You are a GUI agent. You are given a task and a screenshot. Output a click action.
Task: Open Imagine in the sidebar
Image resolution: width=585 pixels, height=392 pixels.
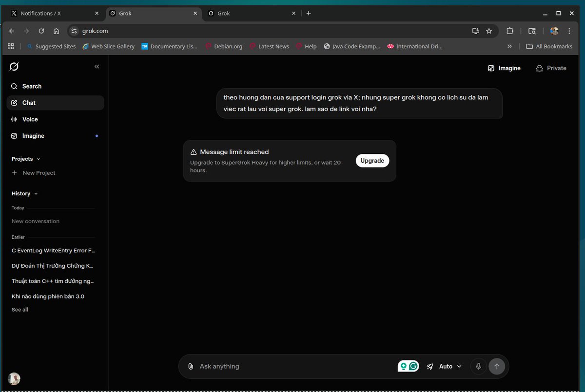[x=55, y=136]
